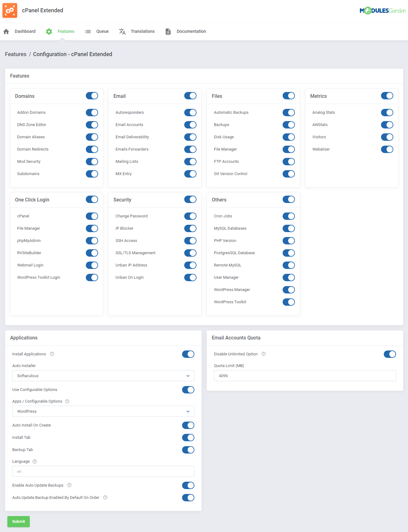Viewport: 408px width, 532px height.
Task: Toggle Install Tab switch
Action: 188,438
